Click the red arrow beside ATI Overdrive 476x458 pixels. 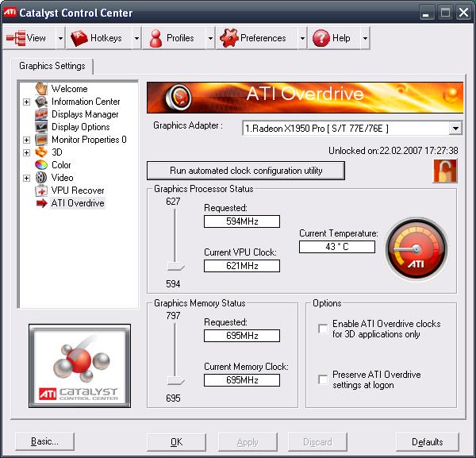coord(41,203)
